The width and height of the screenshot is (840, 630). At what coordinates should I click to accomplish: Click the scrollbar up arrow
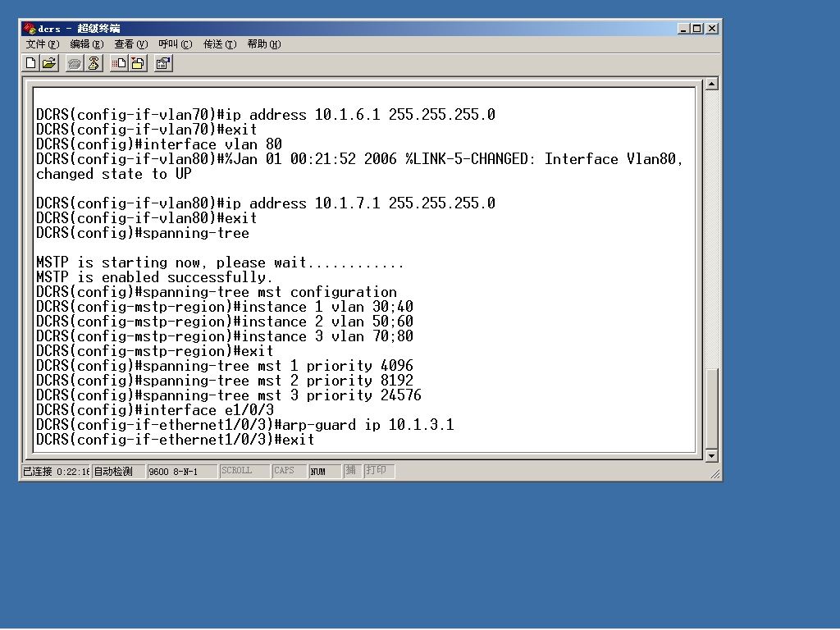pos(711,84)
